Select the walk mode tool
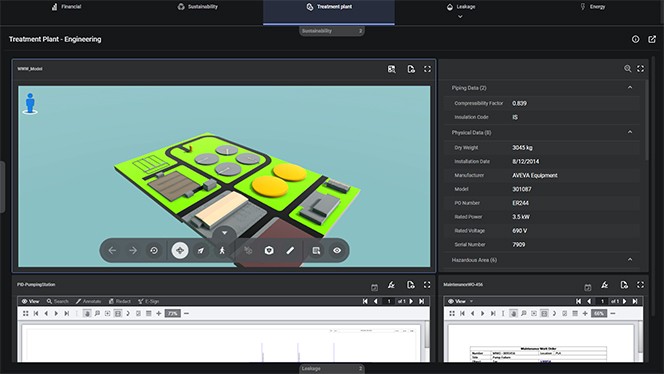 [x=222, y=251]
